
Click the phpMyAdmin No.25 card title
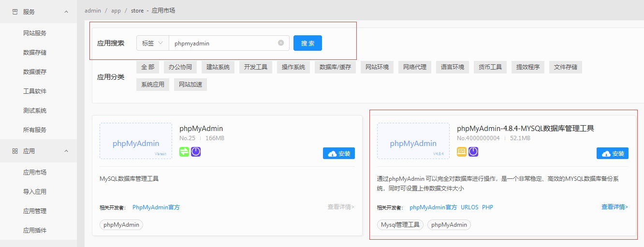[x=201, y=129]
